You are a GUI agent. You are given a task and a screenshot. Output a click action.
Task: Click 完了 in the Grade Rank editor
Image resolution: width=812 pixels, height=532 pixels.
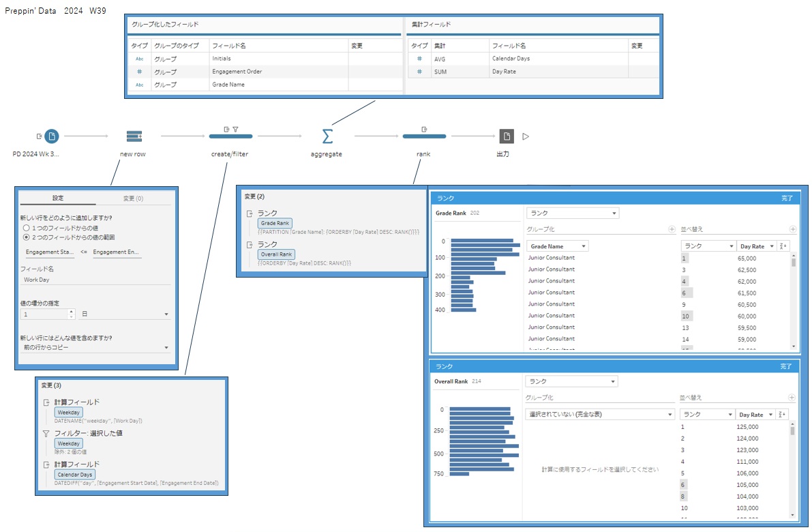click(787, 198)
